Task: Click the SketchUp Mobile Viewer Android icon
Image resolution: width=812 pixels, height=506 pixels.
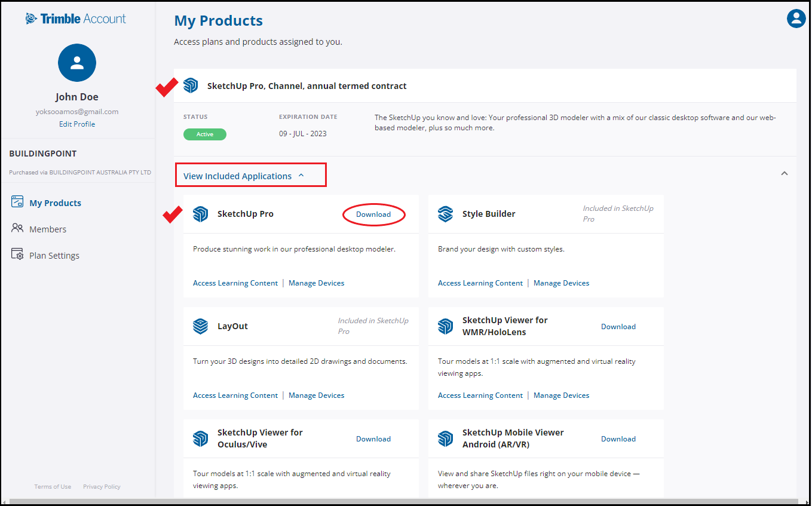Action: 445,438
